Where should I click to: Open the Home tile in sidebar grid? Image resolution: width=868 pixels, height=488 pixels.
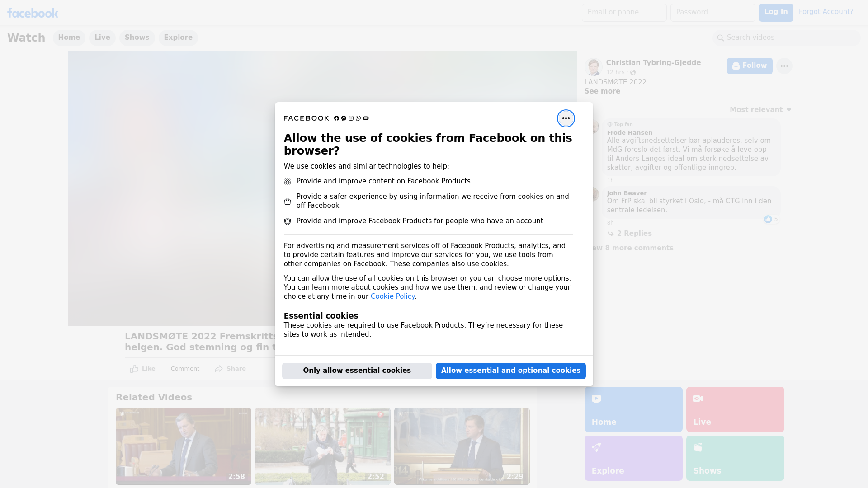click(x=633, y=409)
